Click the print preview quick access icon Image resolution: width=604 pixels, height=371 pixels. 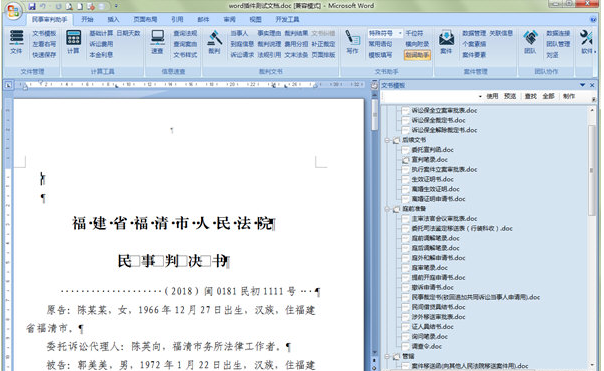pos(69,6)
